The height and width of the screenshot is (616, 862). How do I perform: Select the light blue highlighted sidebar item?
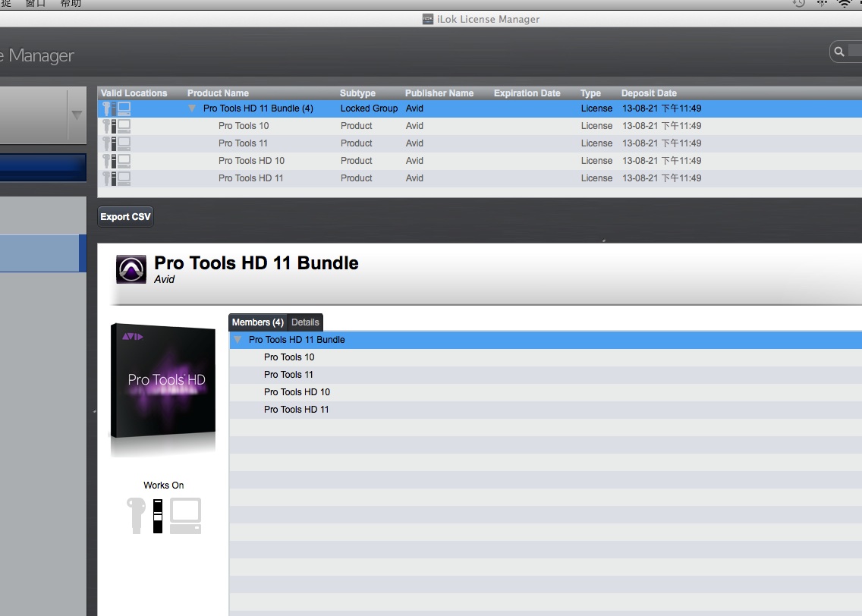tap(43, 253)
